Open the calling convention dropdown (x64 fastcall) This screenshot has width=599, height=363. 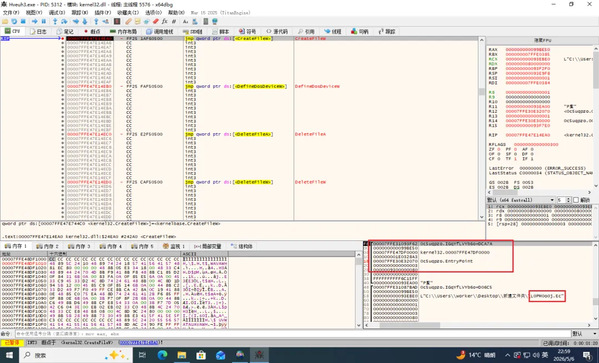(521, 200)
